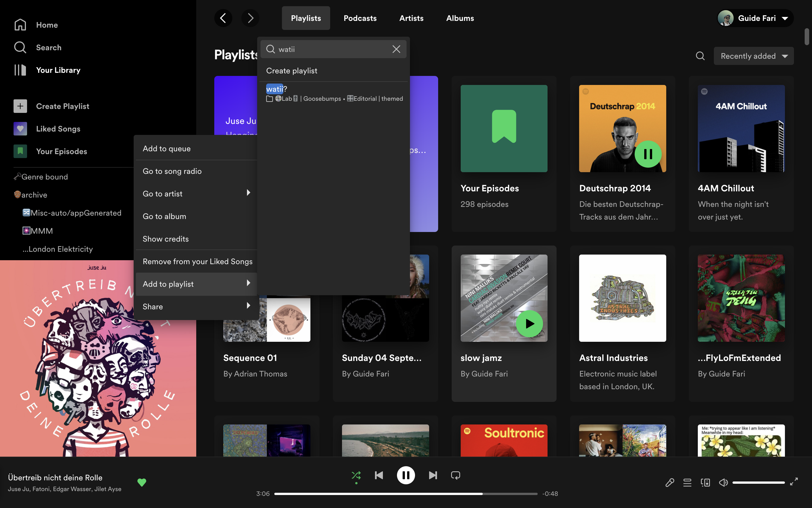The height and width of the screenshot is (508, 812).
Task: Open the Astral Industries playlist cover
Action: [623, 298]
